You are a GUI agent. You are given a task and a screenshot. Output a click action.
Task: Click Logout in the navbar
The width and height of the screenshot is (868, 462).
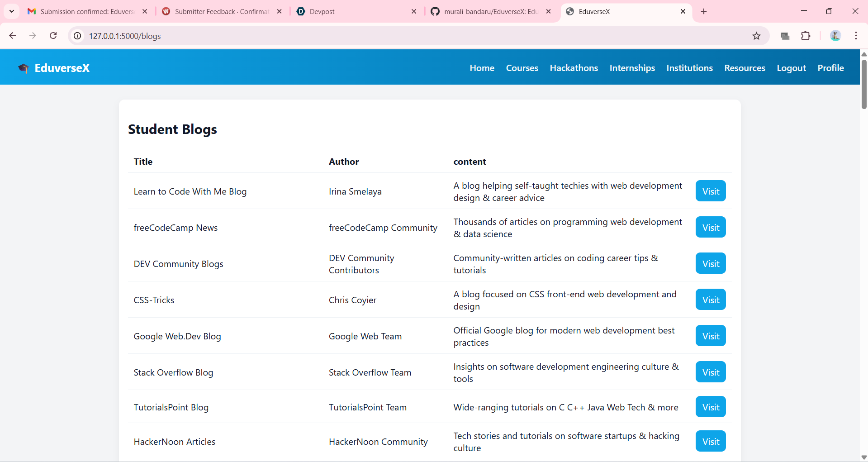click(x=791, y=68)
